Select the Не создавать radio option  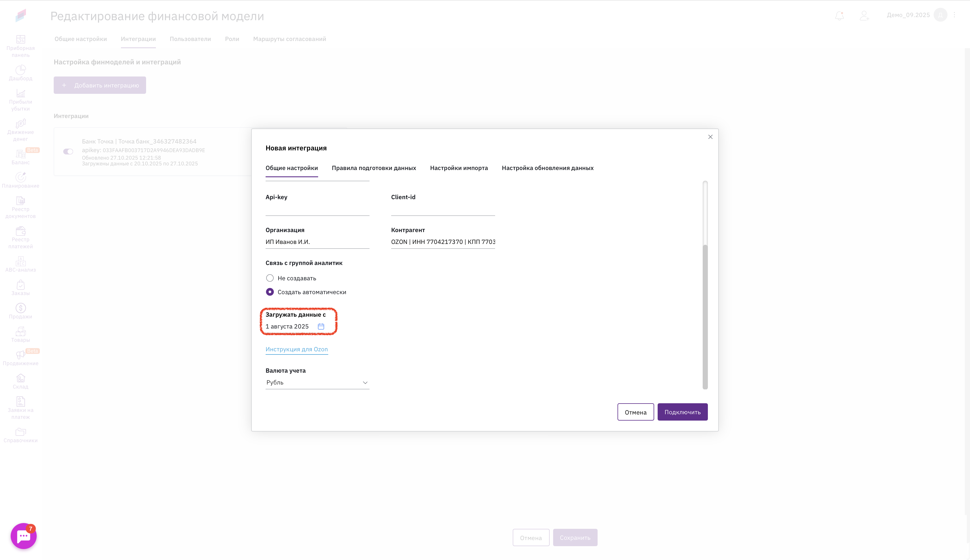(270, 278)
